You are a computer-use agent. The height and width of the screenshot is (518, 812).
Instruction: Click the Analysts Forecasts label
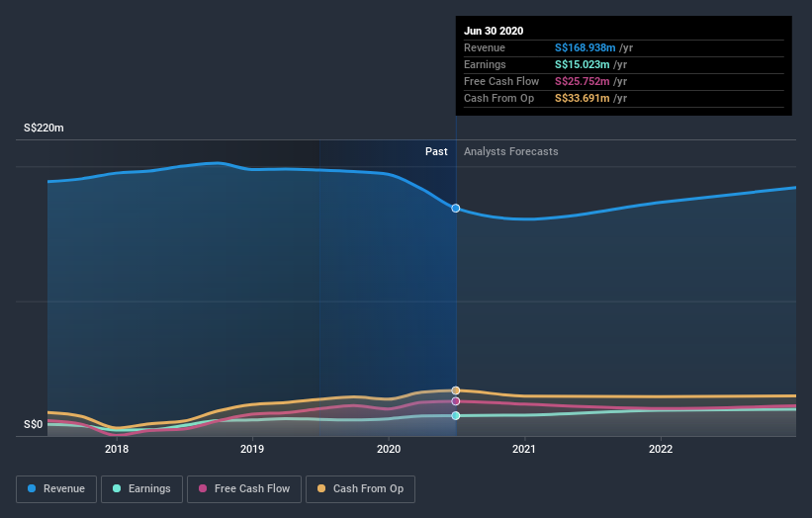point(510,151)
